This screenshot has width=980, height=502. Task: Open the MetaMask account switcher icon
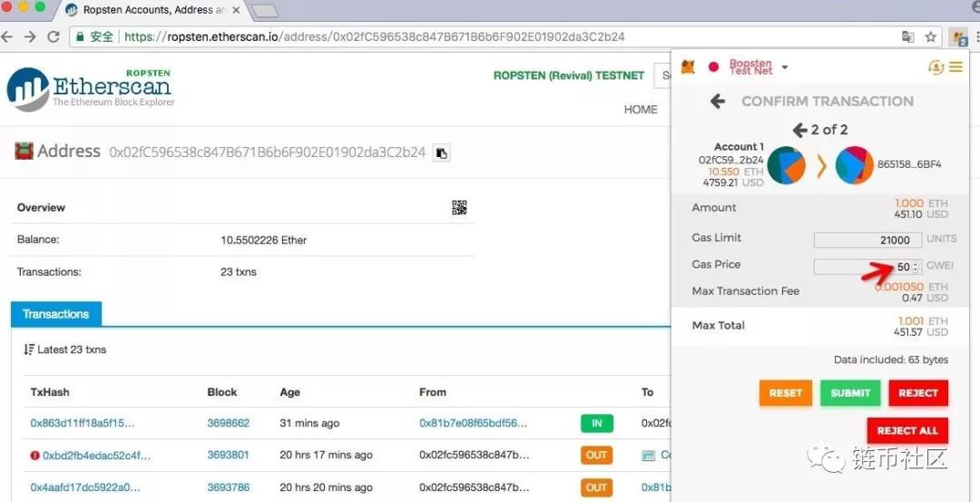tap(936, 67)
